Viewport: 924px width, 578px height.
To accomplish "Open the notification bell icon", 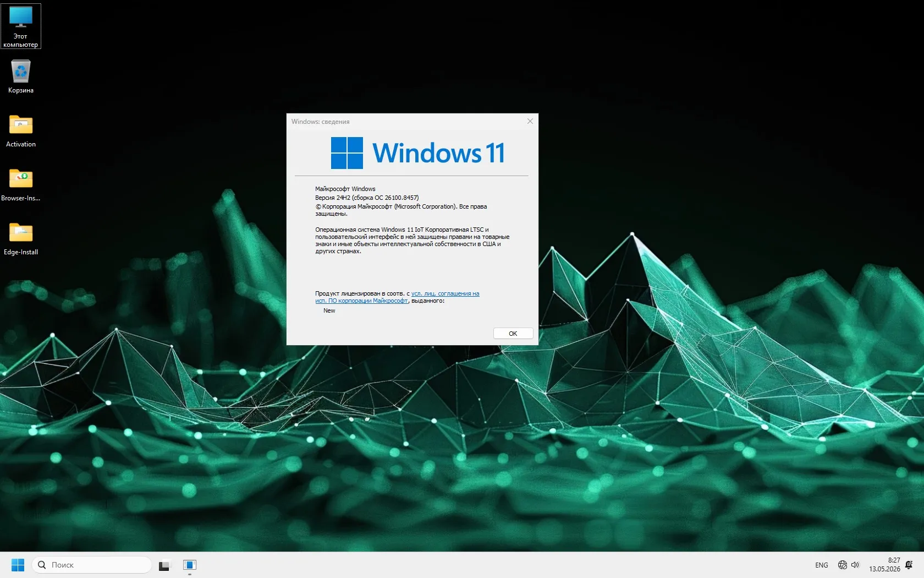I will 909,565.
